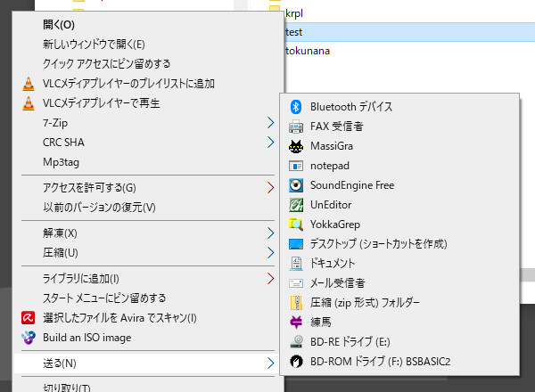Click the VLC cone icon beside playlist entry
The height and width of the screenshot is (392, 535).
29,84
